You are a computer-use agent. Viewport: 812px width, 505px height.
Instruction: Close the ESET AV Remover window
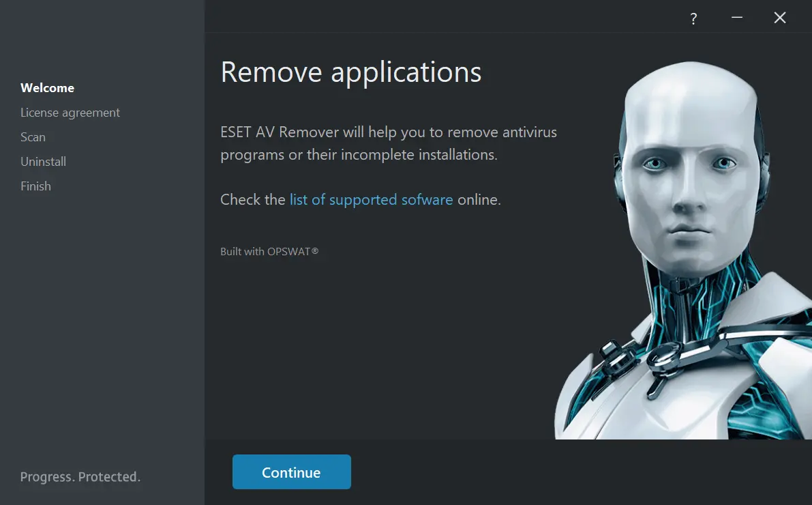click(780, 18)
